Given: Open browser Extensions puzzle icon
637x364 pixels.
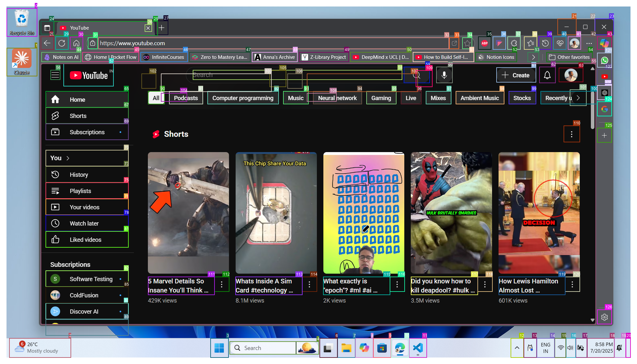Looking at the screenshot, I should click(x=514, y=43).
